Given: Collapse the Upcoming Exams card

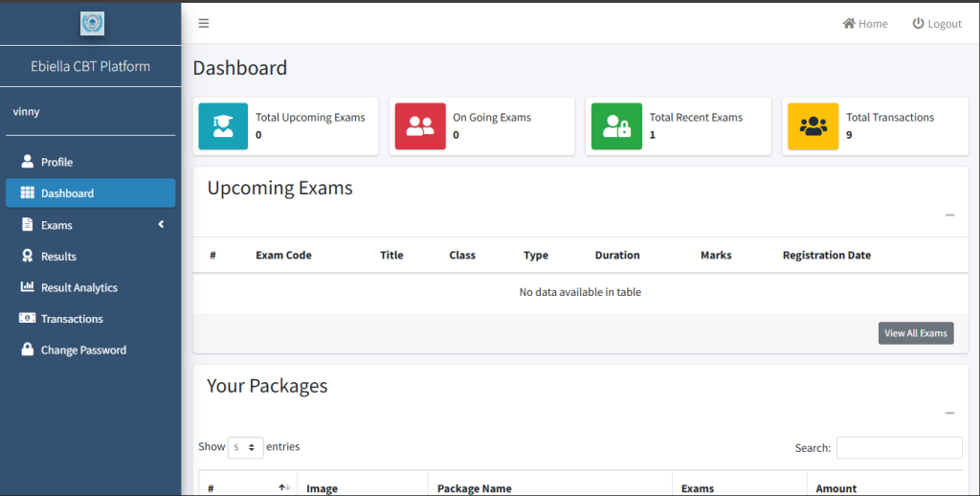Looking at the screenshot, I should pyautogui.click(x=949, y=215).
